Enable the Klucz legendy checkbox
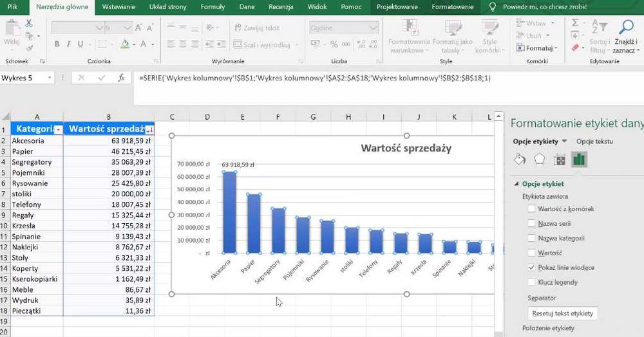644x337 pixels. 531,282
